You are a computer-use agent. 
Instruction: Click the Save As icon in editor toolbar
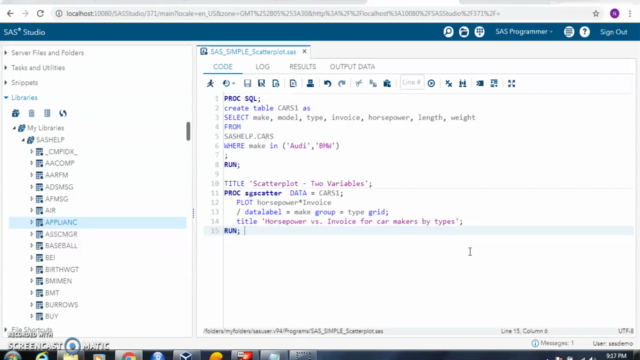pos(262,83)
